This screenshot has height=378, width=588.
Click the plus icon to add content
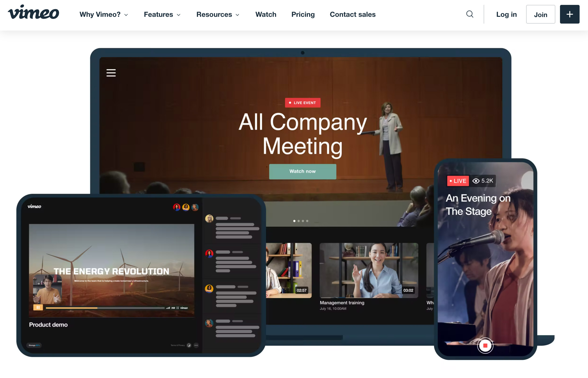click(569, 14)
